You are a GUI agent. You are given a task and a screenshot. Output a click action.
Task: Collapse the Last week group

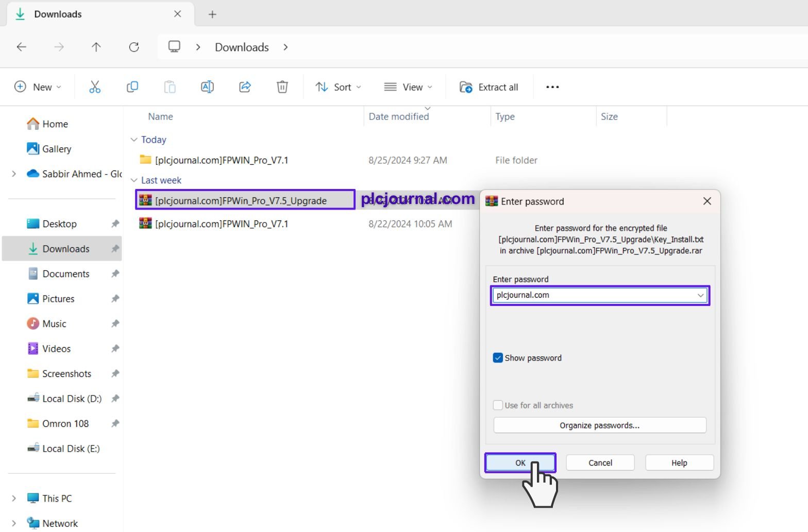click(x=134, y=180)
